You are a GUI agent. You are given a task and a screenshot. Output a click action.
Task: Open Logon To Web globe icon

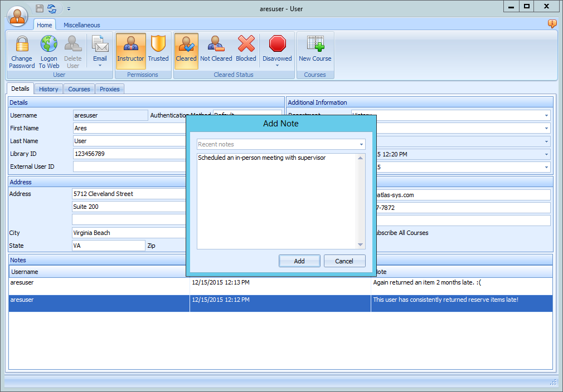click(x=49, y=45)
